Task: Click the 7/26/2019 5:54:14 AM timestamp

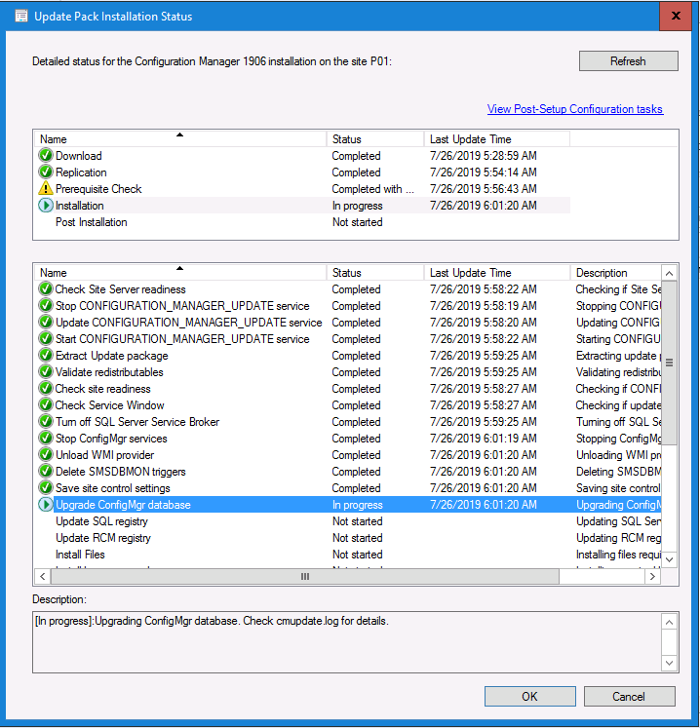Action: [x=484, y=172]
